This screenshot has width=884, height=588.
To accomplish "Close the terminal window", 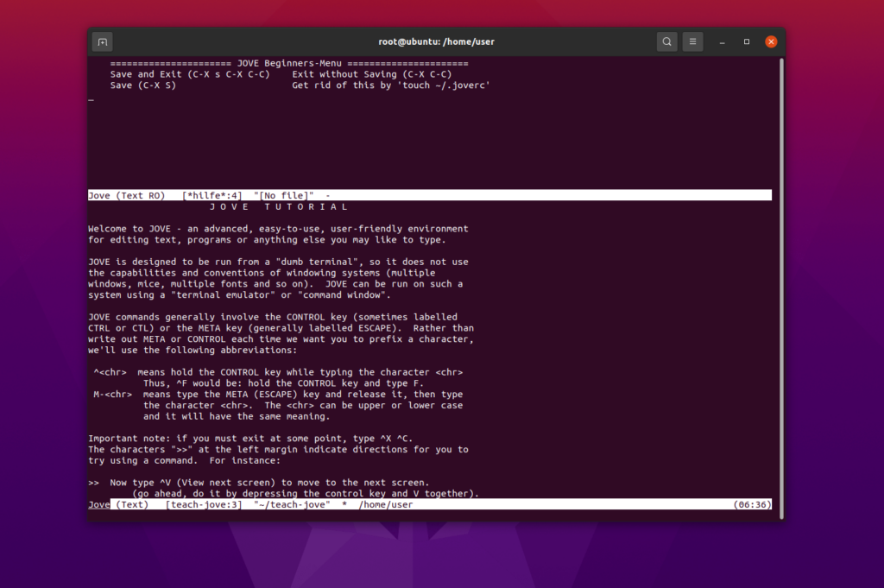I will coord(771,41).
